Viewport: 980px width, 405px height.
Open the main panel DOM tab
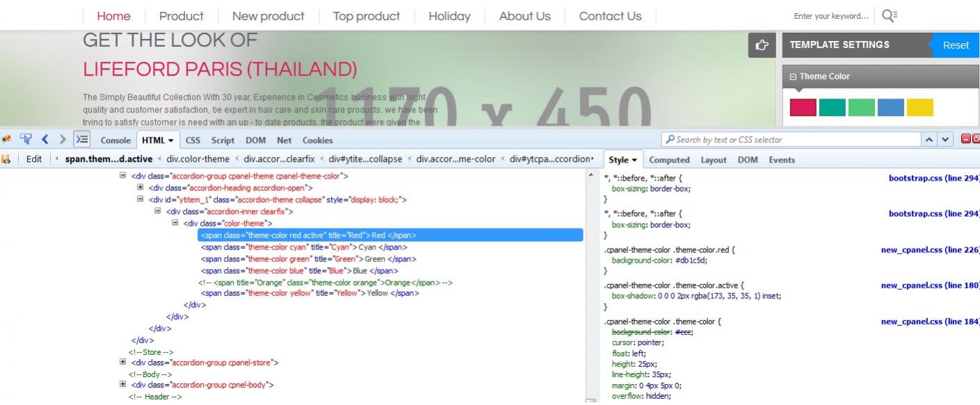256,140
